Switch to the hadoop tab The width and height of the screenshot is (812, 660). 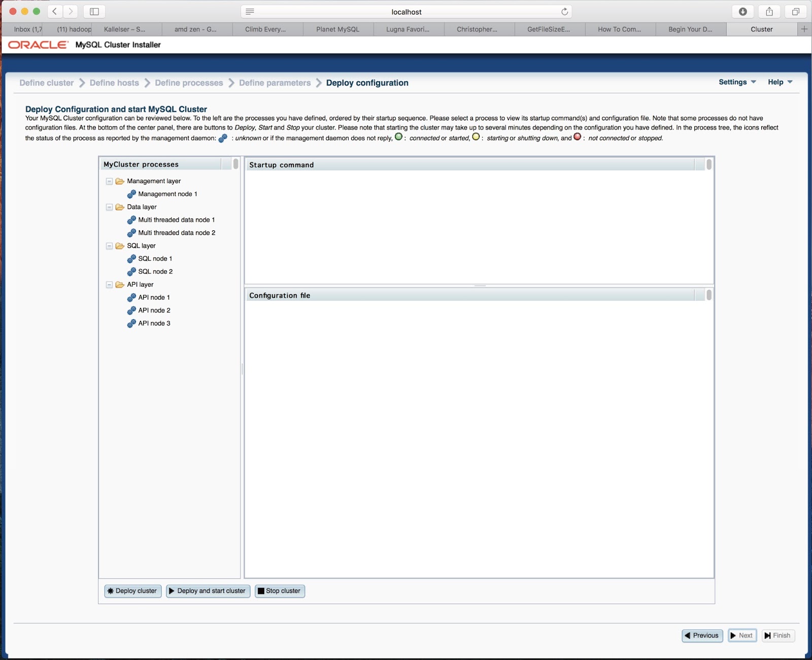(x=67, y=29)
